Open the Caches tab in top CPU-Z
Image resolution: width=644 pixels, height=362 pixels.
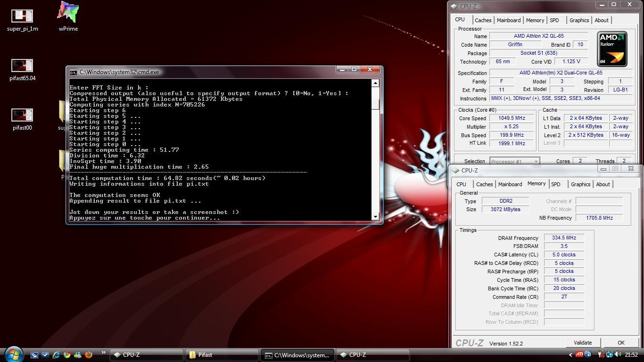point(483,20)
